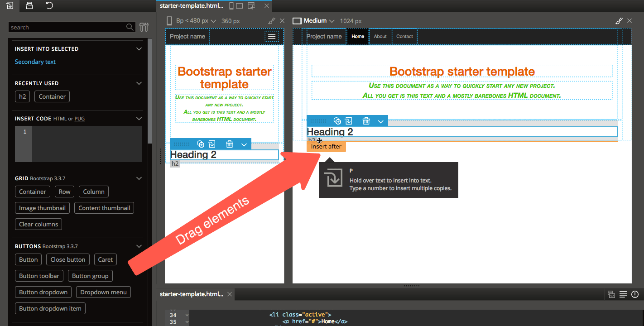Toggle the hamburger menu in the mobile preview

coord(272,37)
